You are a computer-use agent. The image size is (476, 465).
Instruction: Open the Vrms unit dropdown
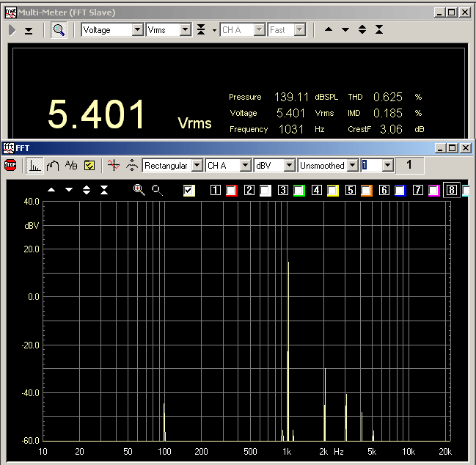(x=185, y=30)
